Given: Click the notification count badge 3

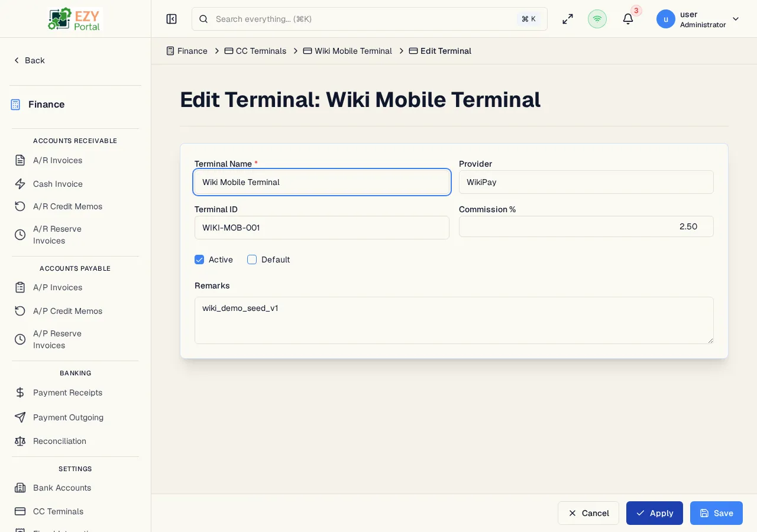Looking at the screenshot, I should click(636, 11).
